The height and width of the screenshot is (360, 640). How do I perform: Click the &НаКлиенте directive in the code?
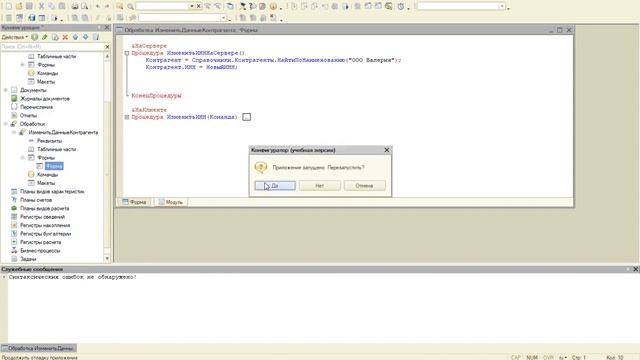[x=149, y=110]
